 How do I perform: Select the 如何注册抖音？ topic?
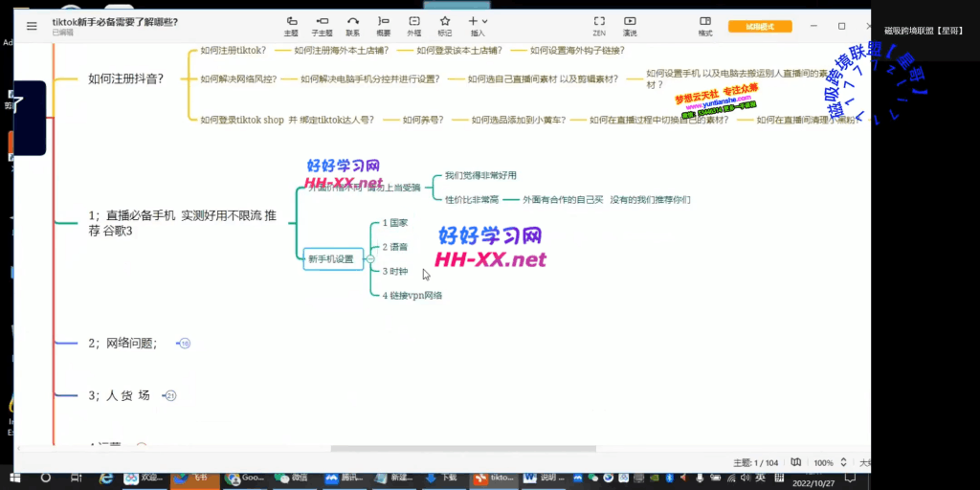(125, 78)
